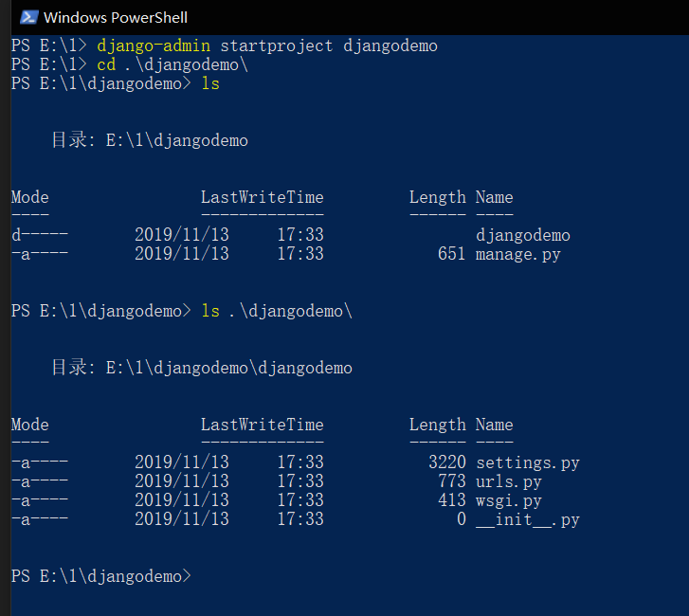Click the 651 file length value
The height and width of the screenshot is (616, 689).
pos(452,254)
